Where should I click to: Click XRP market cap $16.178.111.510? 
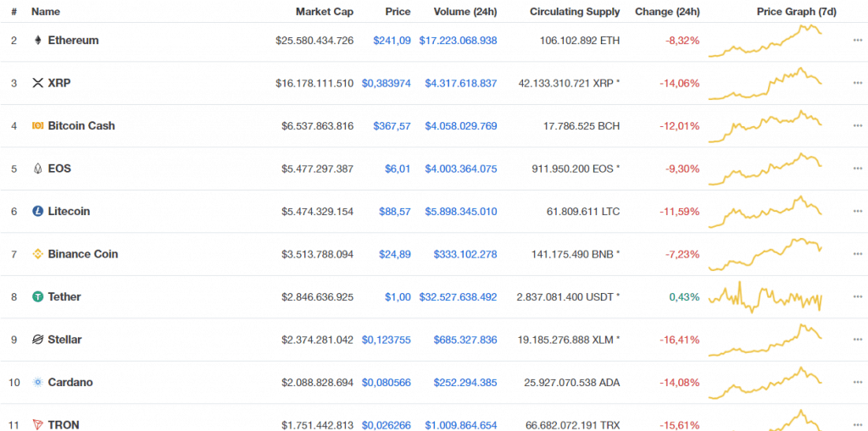(x=314, y=83)
